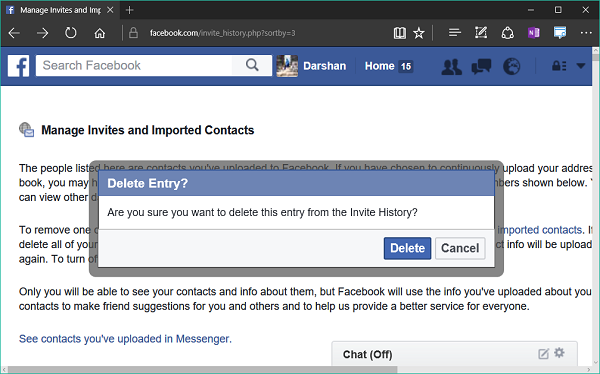
Task: Click the imported contacts link
Action: point(540,230)
